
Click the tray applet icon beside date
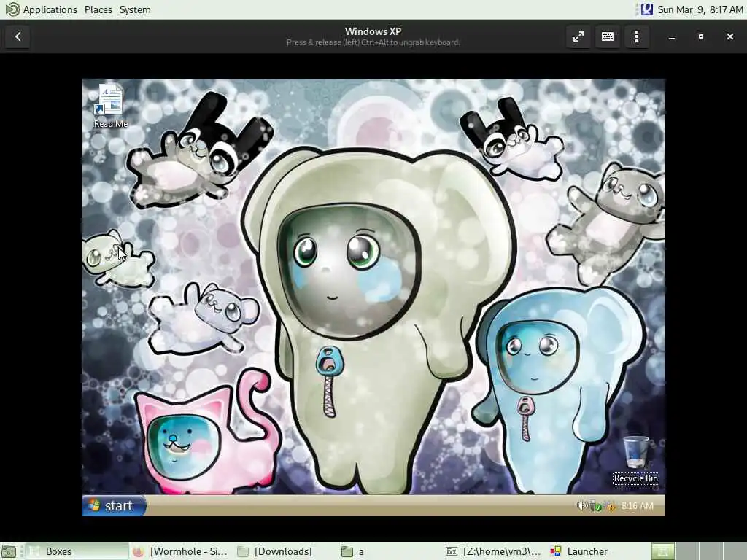(646, 9)
